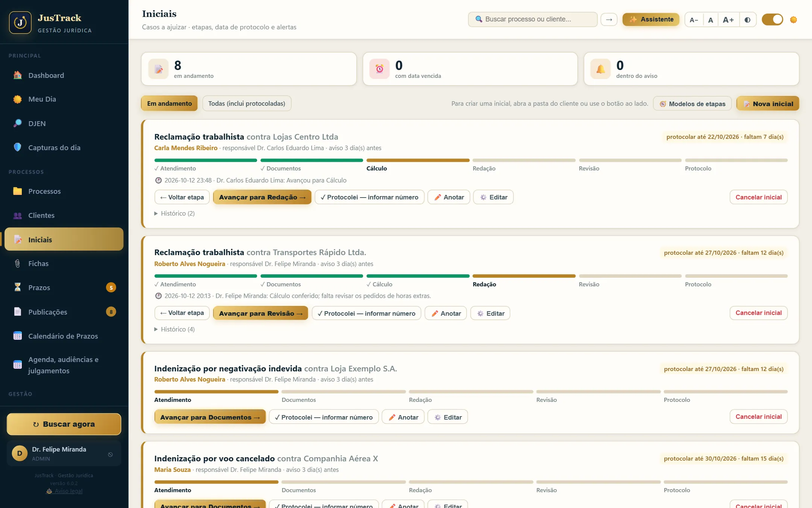
Task: Toggle the theme switch in header
Action: click(772, 20)
